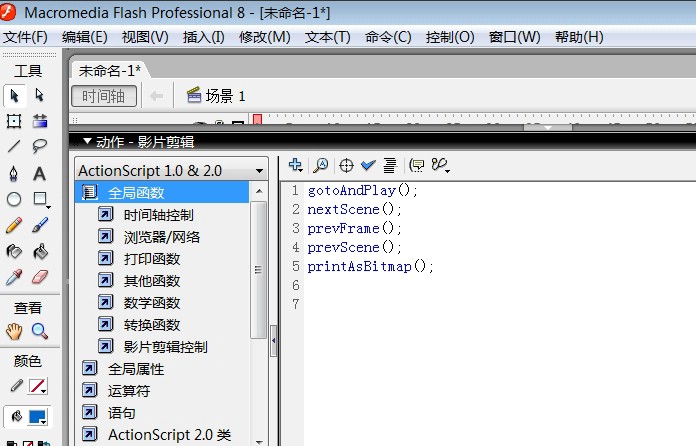This screenshot has width=696, height=446.
Task: Select the Selection arrow tool
Action: point(14,96)
